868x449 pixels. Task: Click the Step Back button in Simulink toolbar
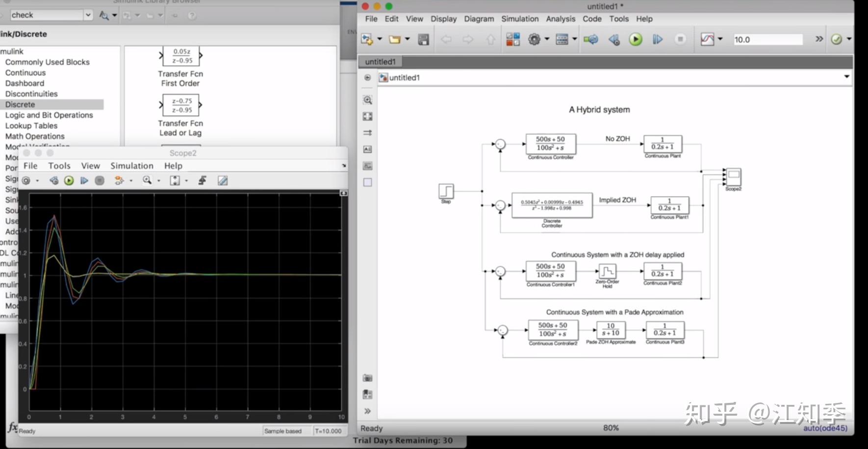tap(614, 39)
